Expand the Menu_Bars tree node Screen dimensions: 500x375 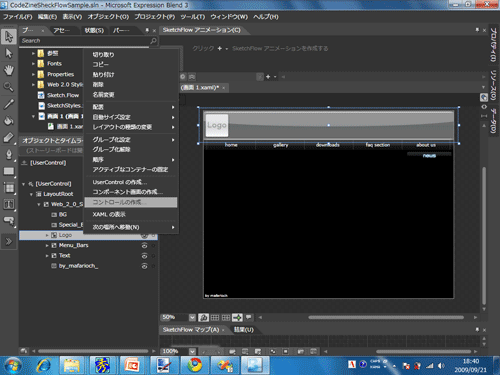tap(47, 246)
